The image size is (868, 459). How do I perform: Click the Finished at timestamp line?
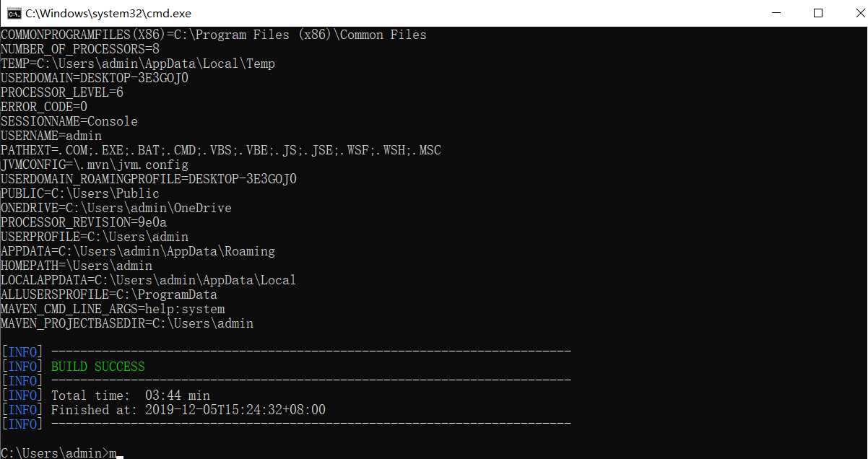[188, 410]
